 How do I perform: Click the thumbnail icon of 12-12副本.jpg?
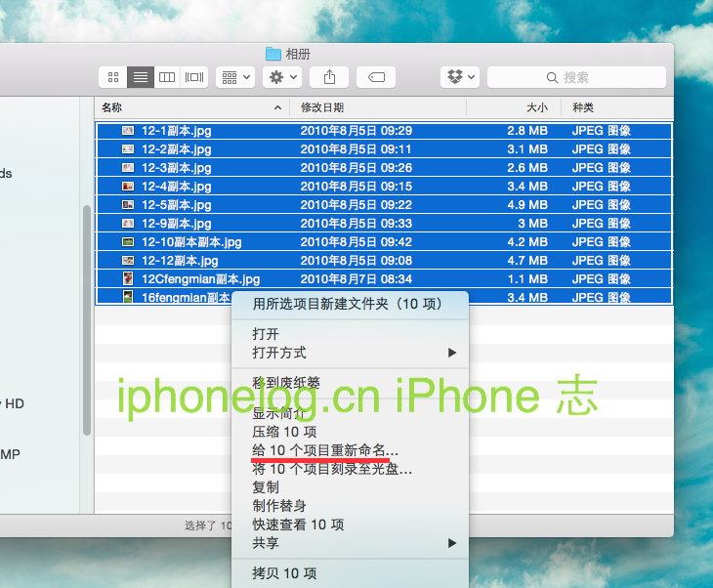coord(128,261)
